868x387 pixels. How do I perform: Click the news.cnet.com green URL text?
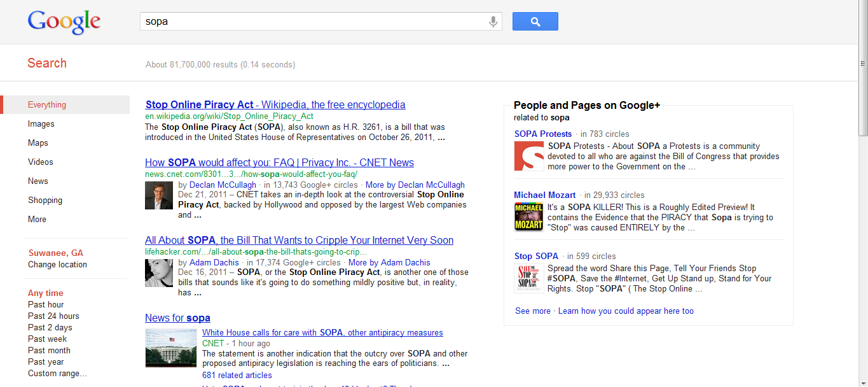pos(251,174)
